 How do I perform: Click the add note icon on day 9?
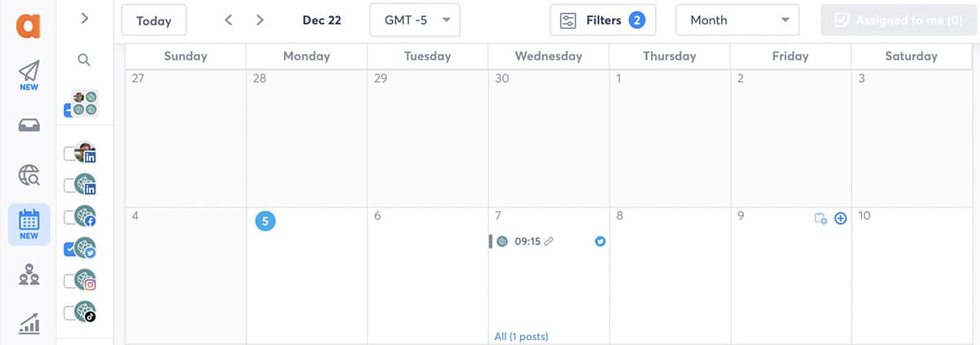821,218
